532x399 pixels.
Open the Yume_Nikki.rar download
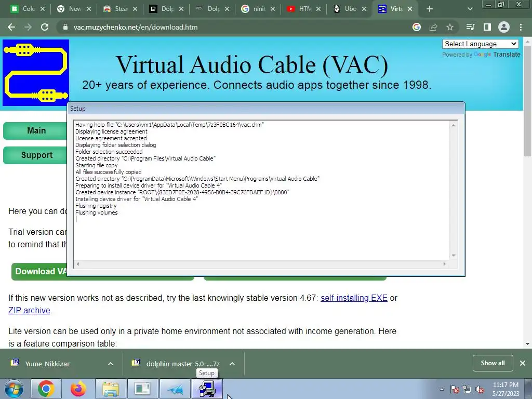(47, 364)
